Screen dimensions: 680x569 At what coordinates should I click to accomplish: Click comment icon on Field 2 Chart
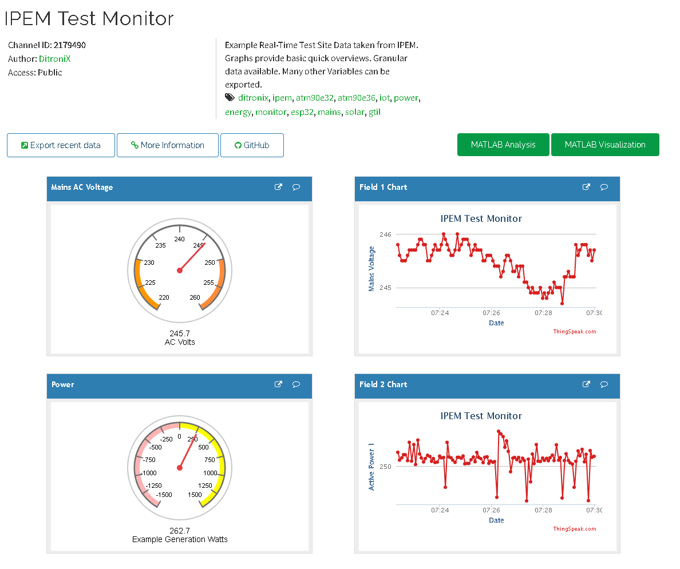click(x=604, y=385)
